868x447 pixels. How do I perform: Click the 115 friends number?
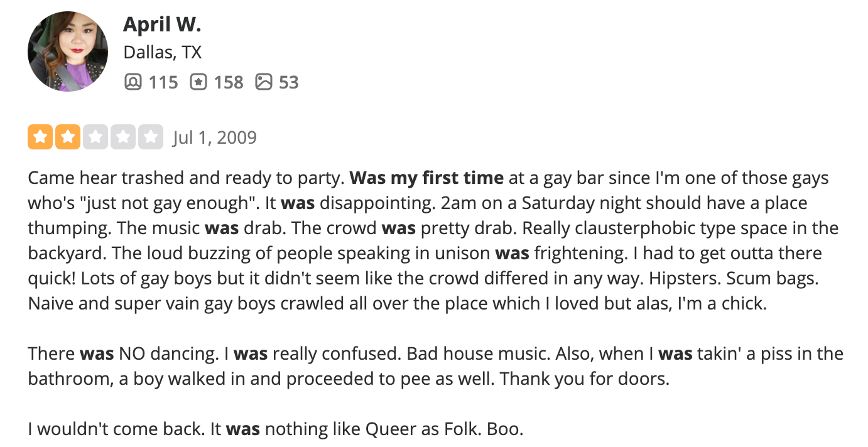point(163,82)
